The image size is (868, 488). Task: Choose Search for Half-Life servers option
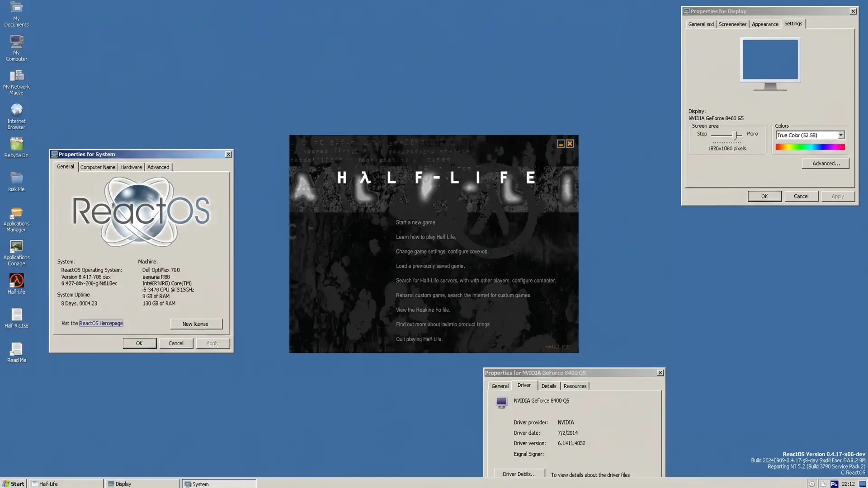click(x=476, y=281)
